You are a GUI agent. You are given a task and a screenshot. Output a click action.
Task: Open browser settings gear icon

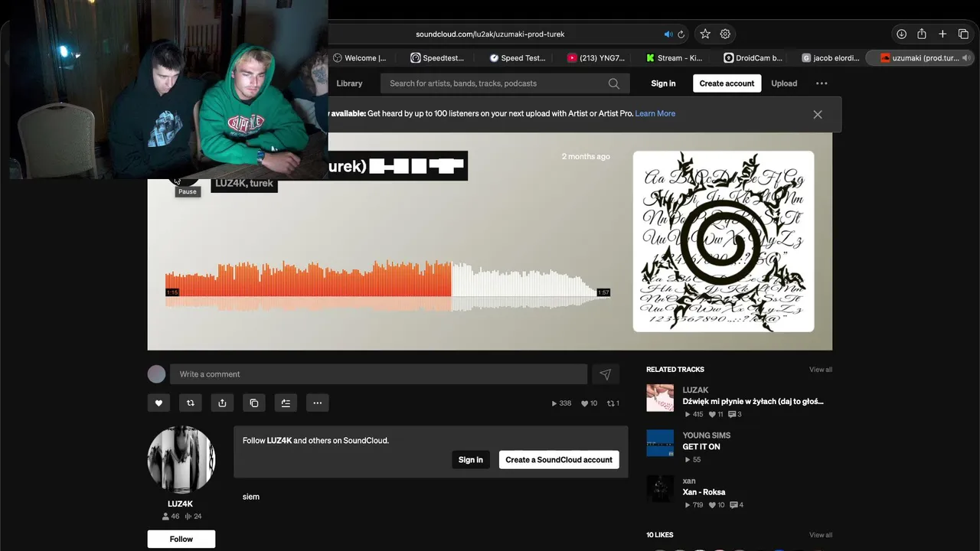[725, 34]
